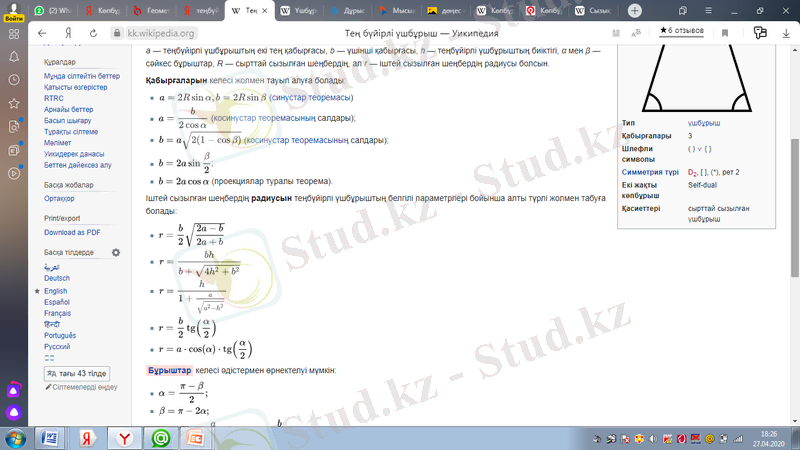Screen dimensions: 800x450
Task: Switch article language to English
Action: click(55, 291)
